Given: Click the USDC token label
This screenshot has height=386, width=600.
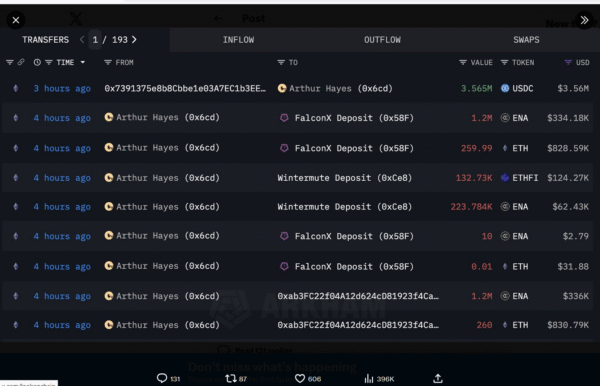Looking at the screenshot, I should (x=523, y=89).
